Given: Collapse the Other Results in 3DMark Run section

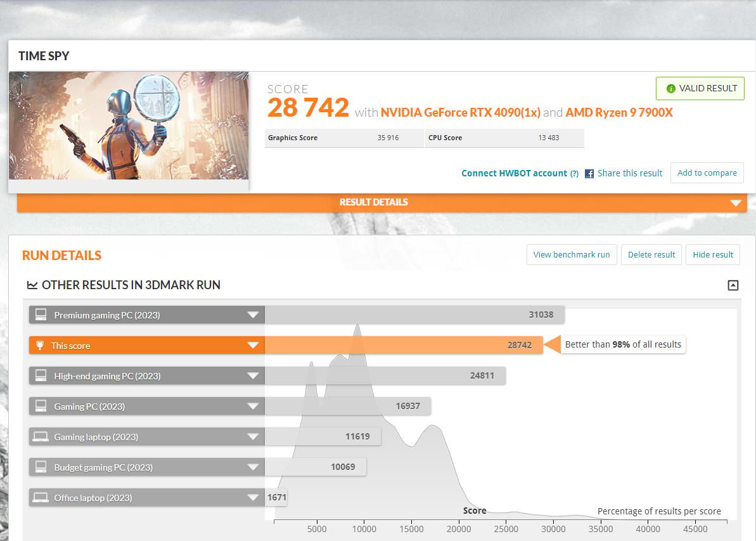Looking at the screenshot, I should point(733,285).
